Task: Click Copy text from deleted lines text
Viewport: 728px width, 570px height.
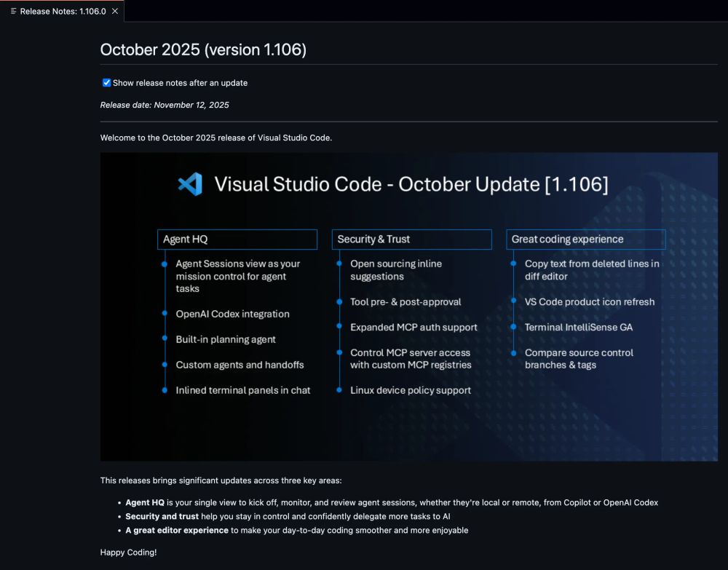Action: (x=592, y=269)
